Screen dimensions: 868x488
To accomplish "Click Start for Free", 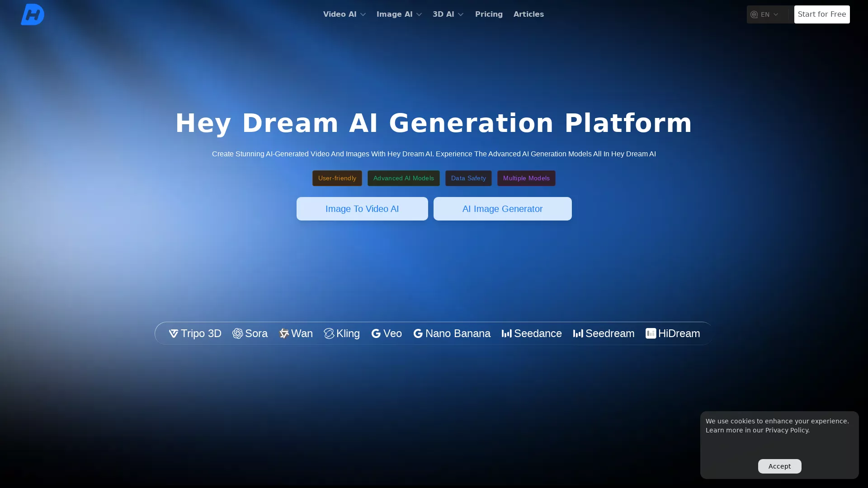I will pyautogui.click(x=821, y=14).
